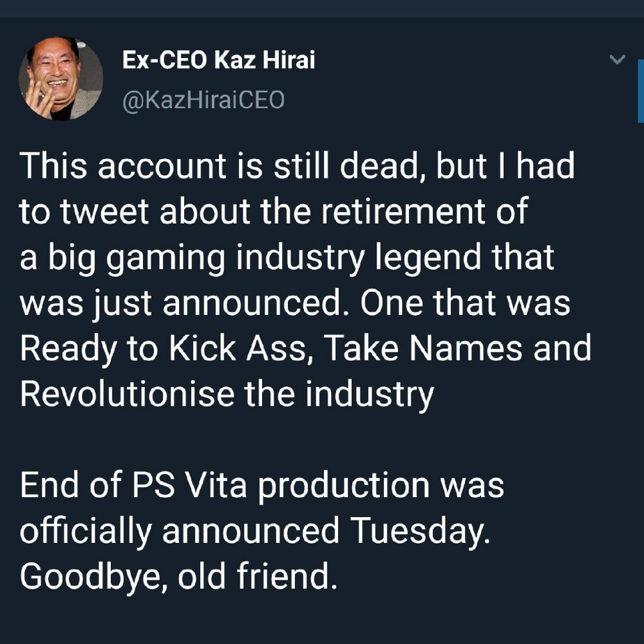
Task: Click the line 'a big gaming industry legend that'
Action: (287, 258)
